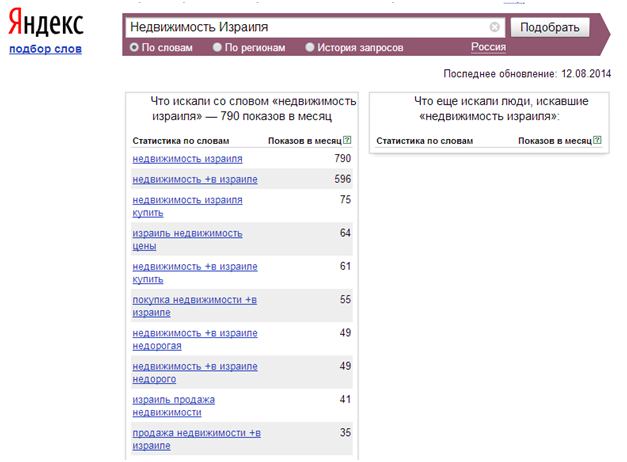Click the 'Последнее обновление: 12.08.2014' text

click(x=527, y=74)
